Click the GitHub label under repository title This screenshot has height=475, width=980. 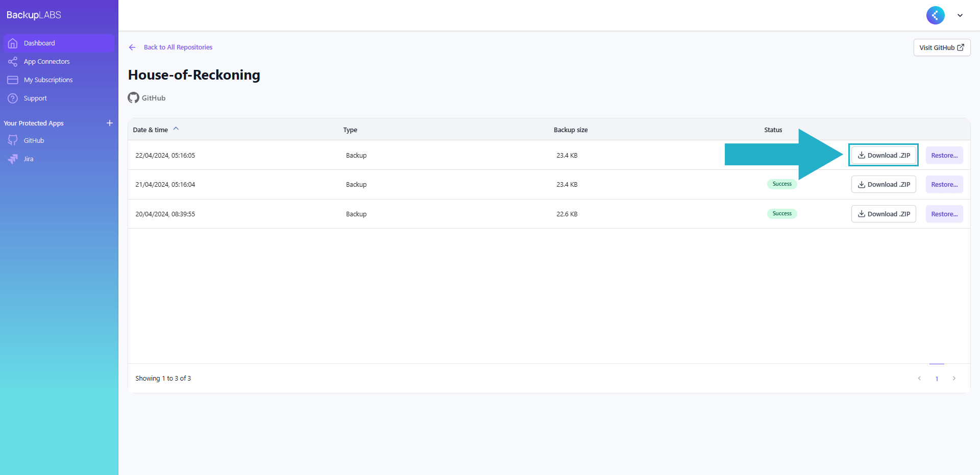coord(154,98)
